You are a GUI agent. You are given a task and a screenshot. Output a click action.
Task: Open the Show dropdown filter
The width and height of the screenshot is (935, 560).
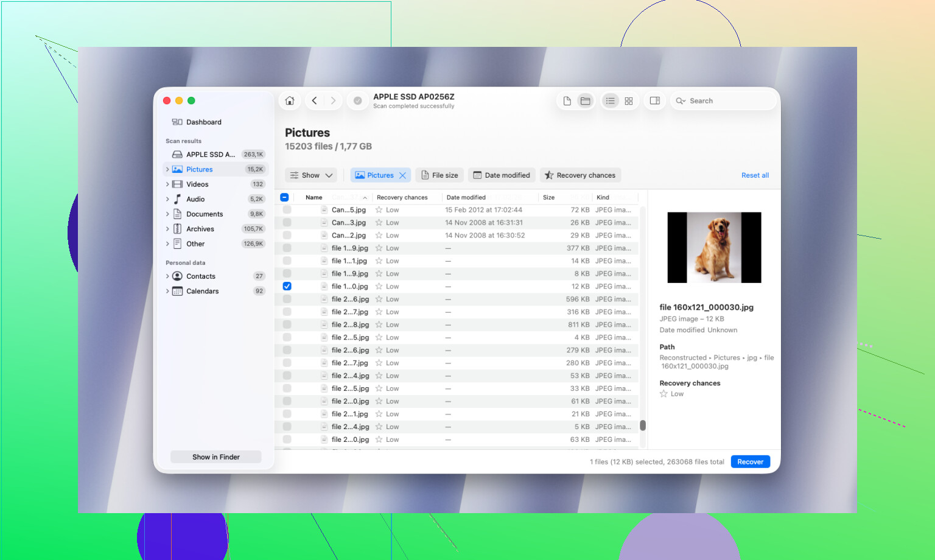click(x=311, y=175)
